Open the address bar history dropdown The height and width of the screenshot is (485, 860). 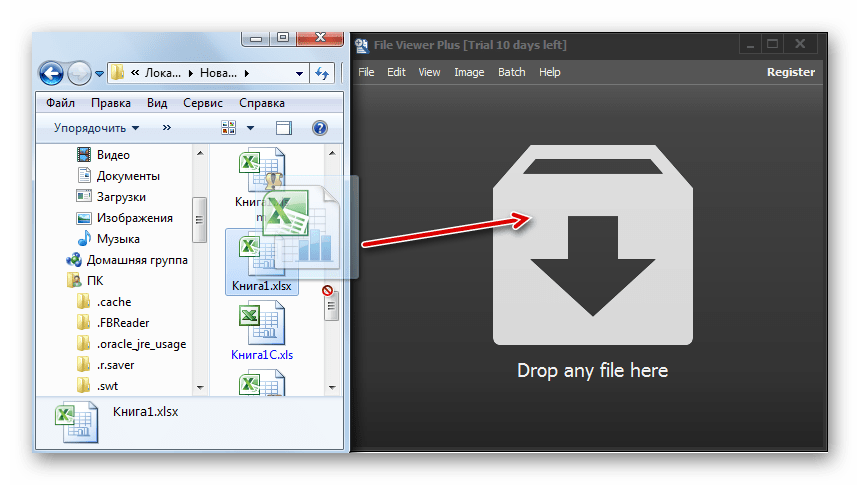pyautogui.click(x=299, y=73)
